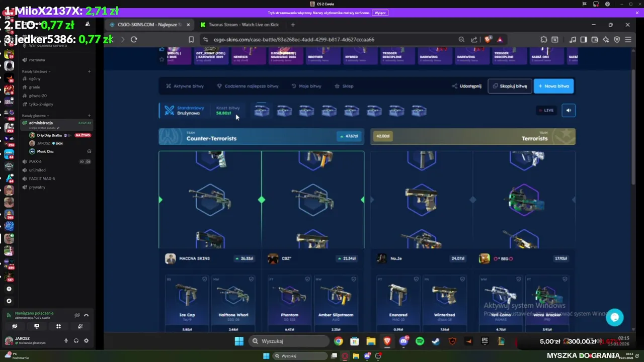Add a server in Discord sidebar
The image size is (644, 362).
[x=9, y=289]
